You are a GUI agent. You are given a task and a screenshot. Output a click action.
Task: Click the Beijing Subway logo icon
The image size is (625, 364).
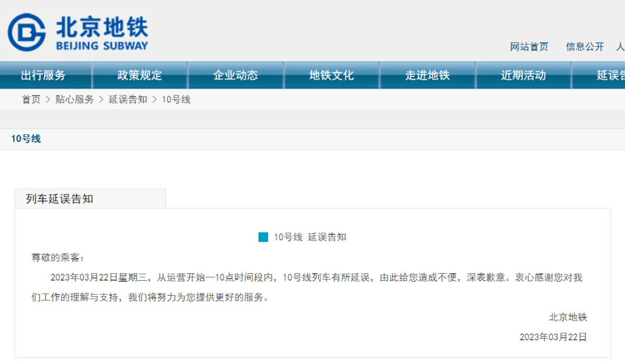27,32
